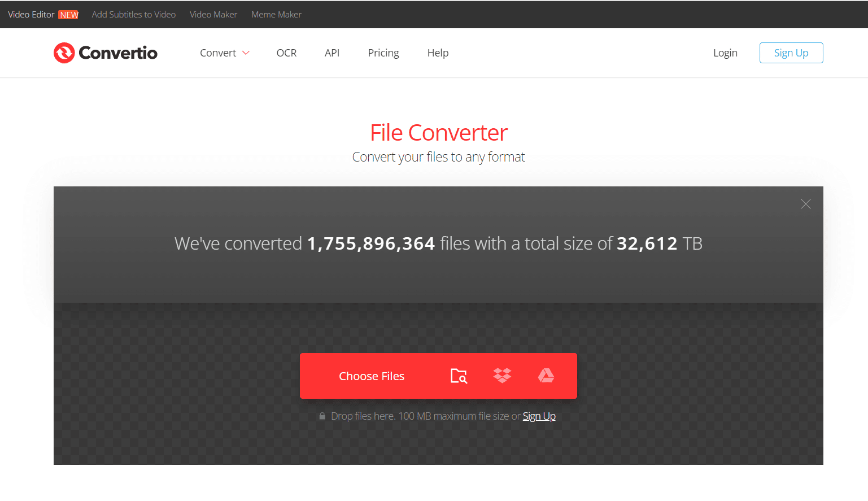The width and height of the screenshot is (868, 501).
Task: Click the Choose Files button
Action: [x=372, y=376]
